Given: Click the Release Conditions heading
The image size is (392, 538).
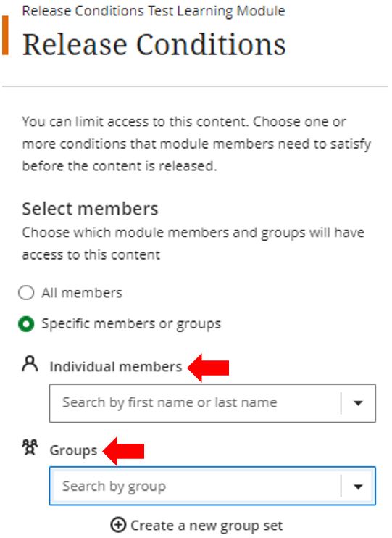Looking at the screenshot, I should pyautogui.click(x=154, y=45).
